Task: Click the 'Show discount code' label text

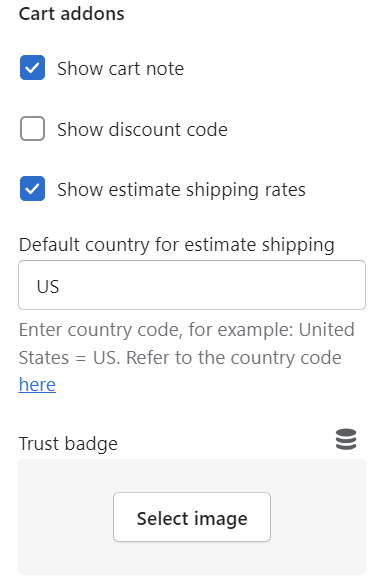Action: [142, 130]
